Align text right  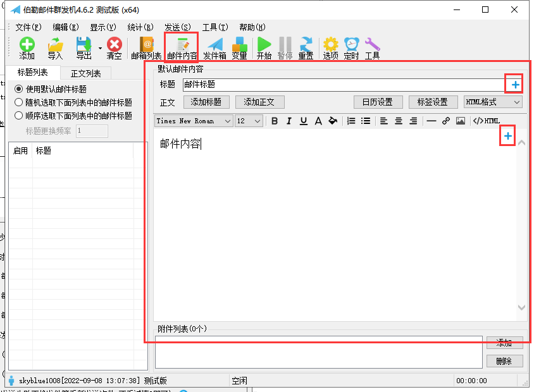pos(413,121)
